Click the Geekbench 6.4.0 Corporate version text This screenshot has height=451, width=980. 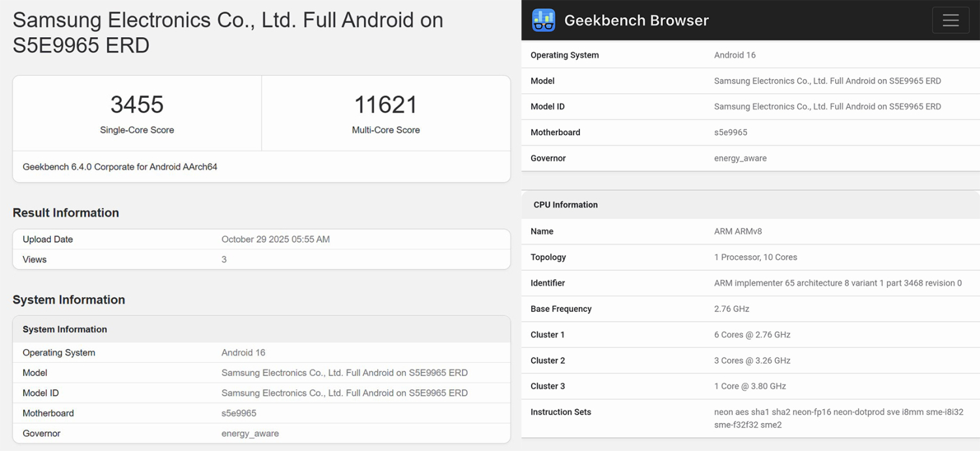(120, 167)
